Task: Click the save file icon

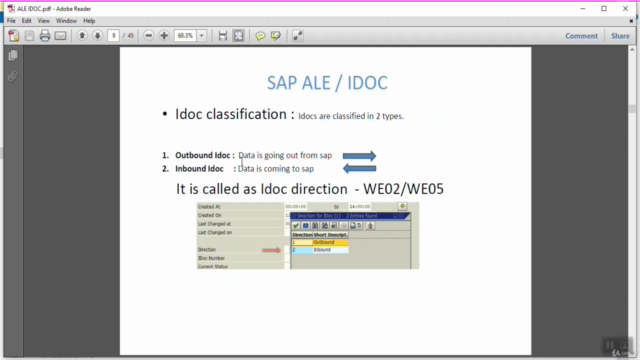Action: (29, 36)
